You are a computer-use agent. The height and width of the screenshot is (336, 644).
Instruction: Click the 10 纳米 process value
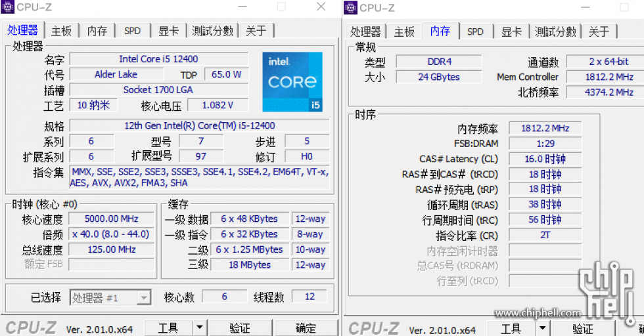pos(93,105)
